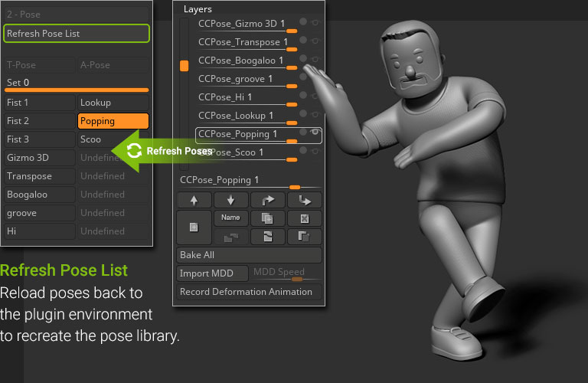
Task: Choose the Boogaloo pose button
Action: [39, 195]
